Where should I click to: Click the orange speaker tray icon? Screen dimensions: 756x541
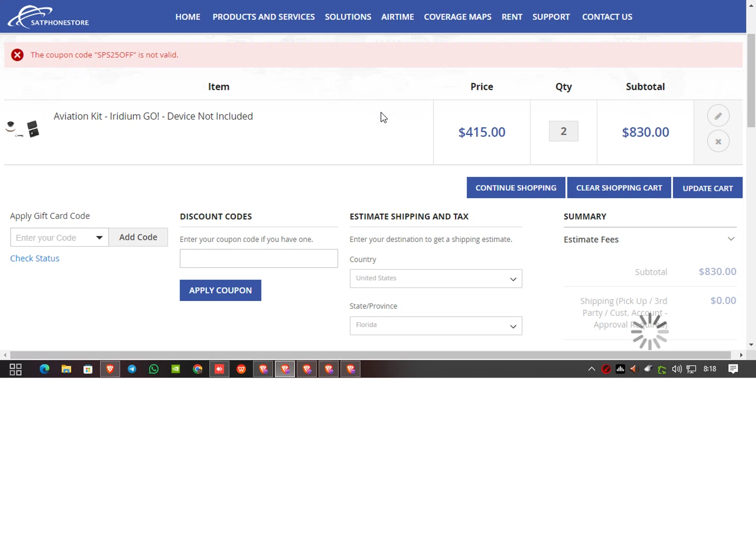click(634, 369)
